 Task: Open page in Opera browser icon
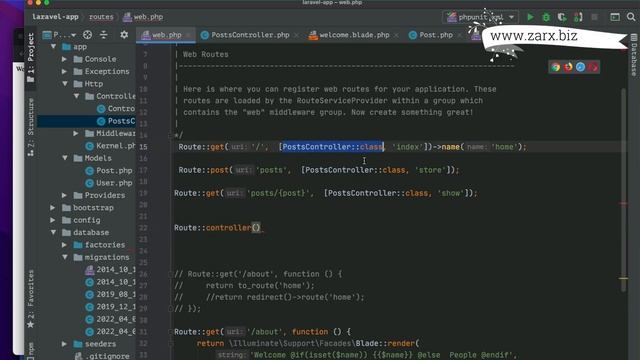tap(593, 67)
